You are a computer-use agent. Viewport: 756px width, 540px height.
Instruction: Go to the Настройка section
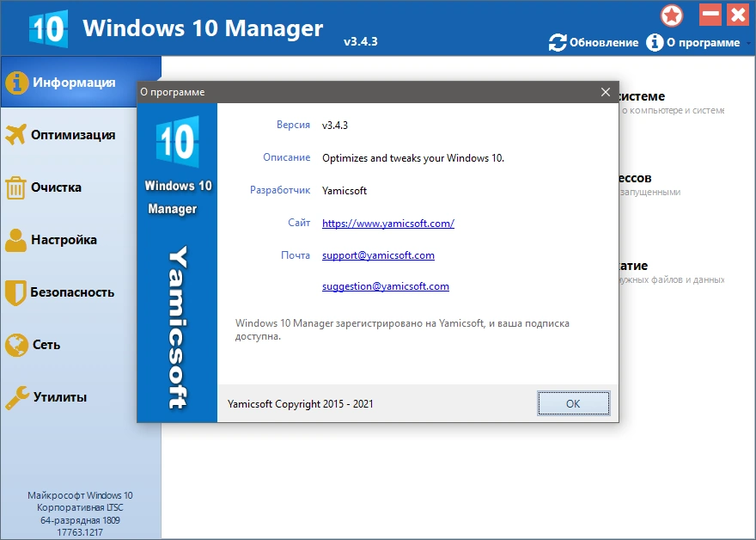click(64, 240)
